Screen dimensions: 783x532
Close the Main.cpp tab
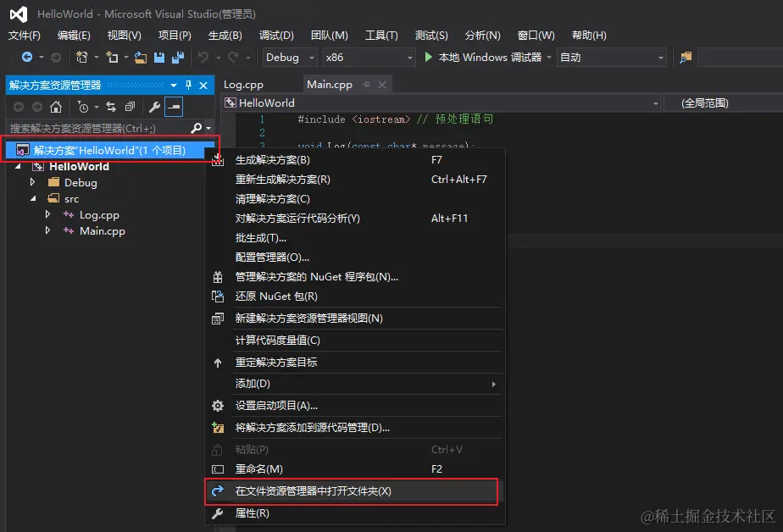(x=382, y=85)
